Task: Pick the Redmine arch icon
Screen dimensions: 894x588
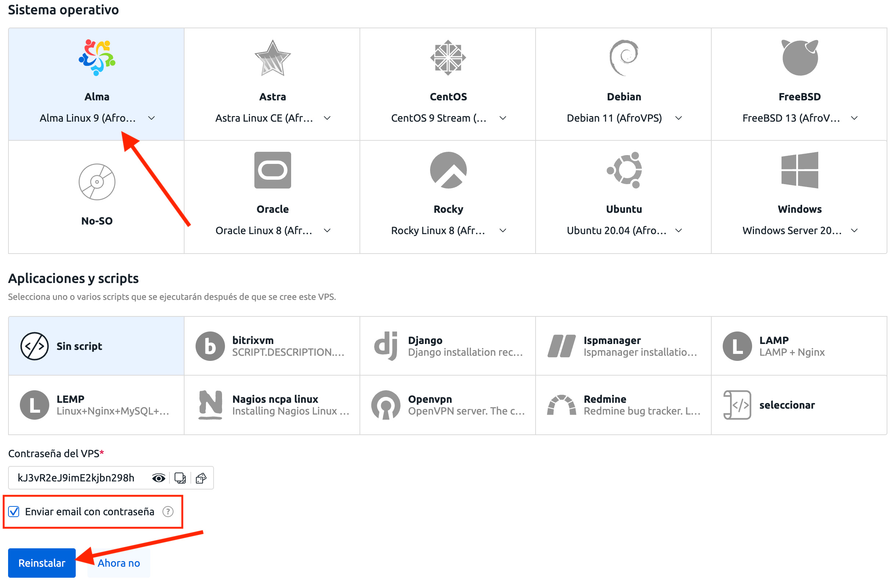Action: (x=562, y=405)
